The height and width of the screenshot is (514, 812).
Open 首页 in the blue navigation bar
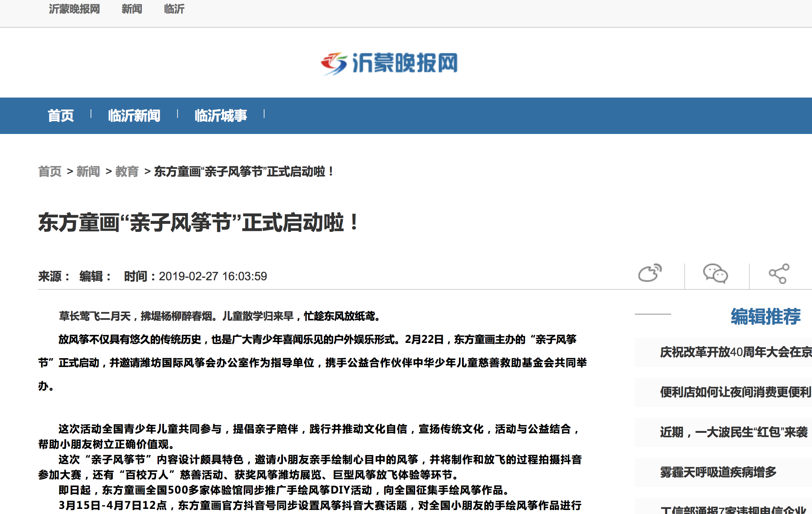tap(61, 116)
